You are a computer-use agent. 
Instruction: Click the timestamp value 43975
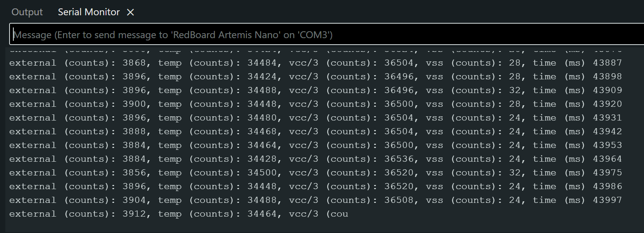pos(607,173)
